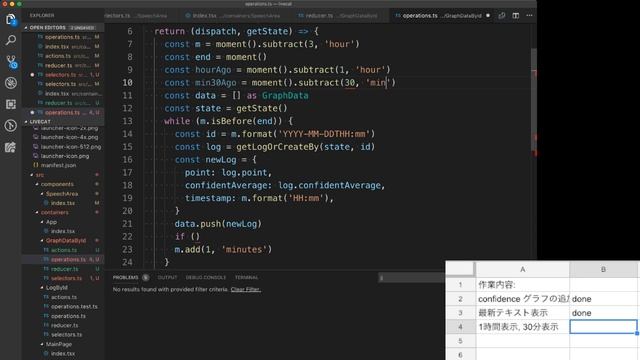Open selectors.ts under the GraphDataById folder
This screenshot has height=360, width=640.
[x=66, y=278]
